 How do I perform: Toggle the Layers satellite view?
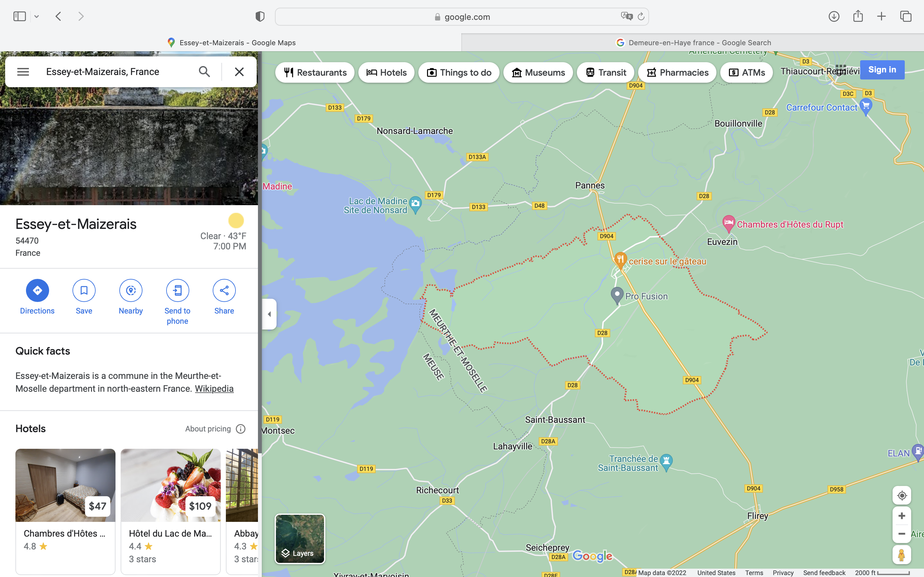(x=300, y=539)
